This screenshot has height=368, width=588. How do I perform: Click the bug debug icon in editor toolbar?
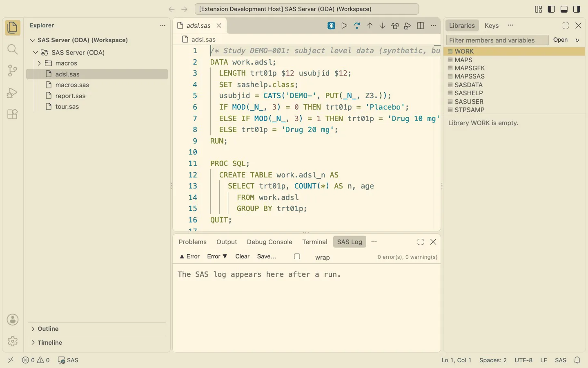(332, 26)
